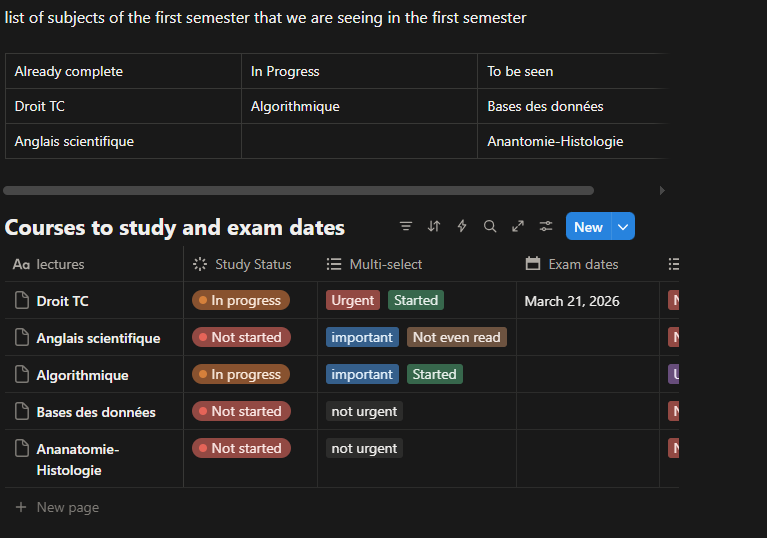Click the sort arrows icon

pos(434,226)
